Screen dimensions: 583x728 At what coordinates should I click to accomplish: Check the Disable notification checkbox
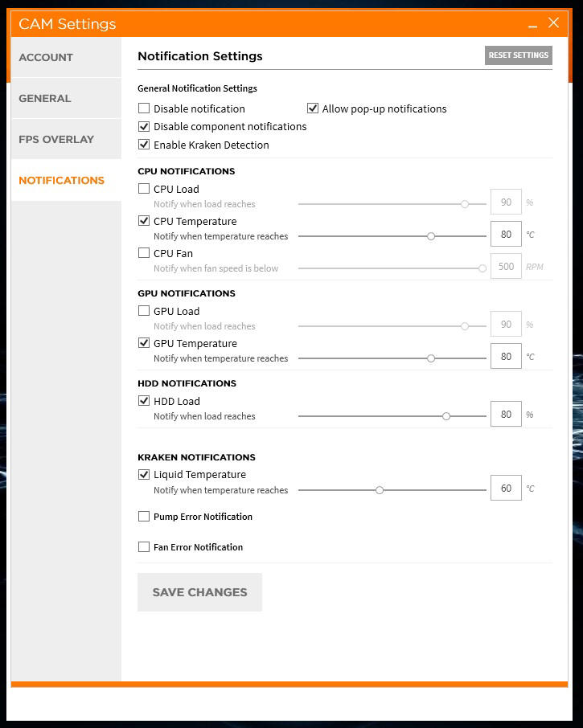click(x=144, y=108)
